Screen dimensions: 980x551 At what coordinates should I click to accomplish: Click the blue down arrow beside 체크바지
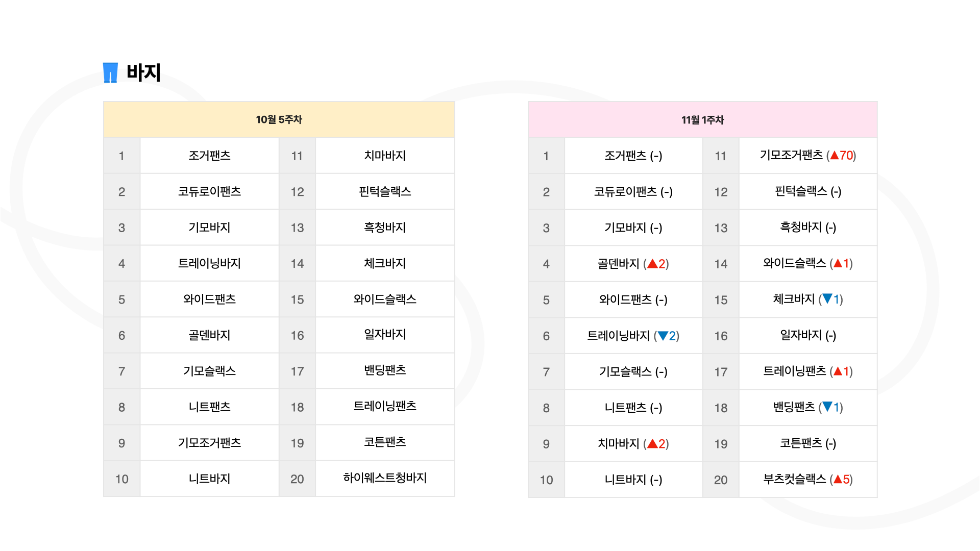827,299
